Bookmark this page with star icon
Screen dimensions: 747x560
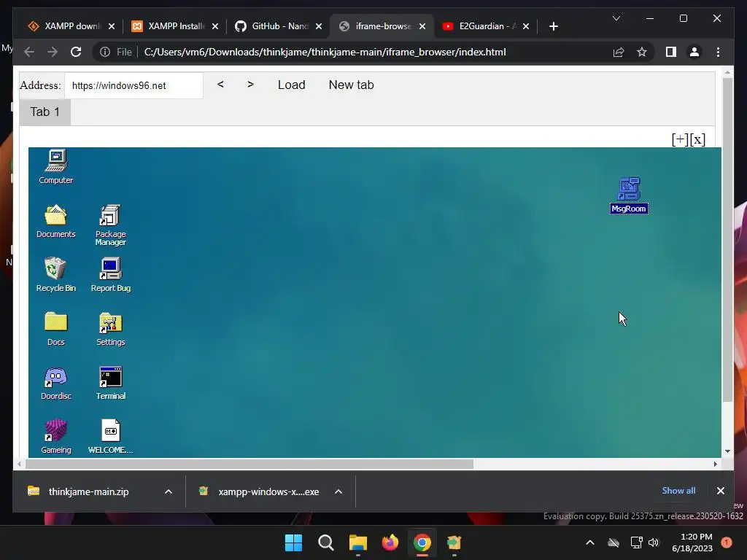642,52
